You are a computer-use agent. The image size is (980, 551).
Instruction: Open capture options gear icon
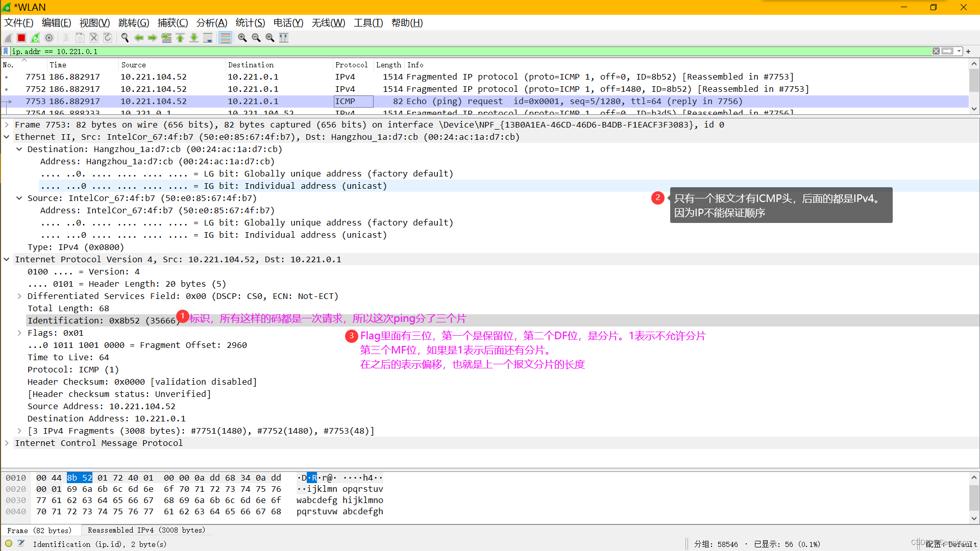(49, 38)
